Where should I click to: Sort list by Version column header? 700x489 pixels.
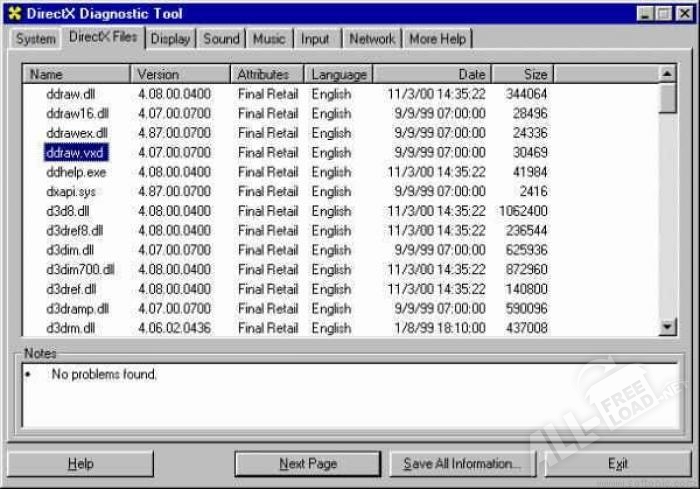[180, 74]
